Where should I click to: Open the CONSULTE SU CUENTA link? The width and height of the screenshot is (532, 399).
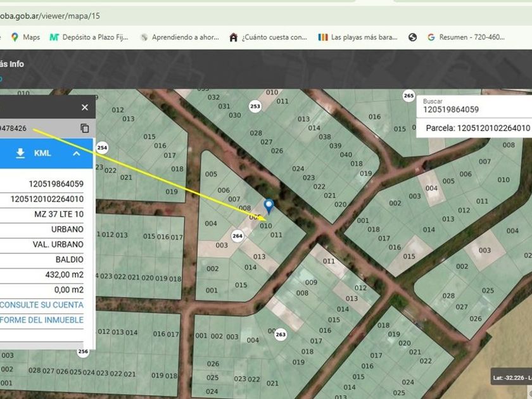click(42, 305)
